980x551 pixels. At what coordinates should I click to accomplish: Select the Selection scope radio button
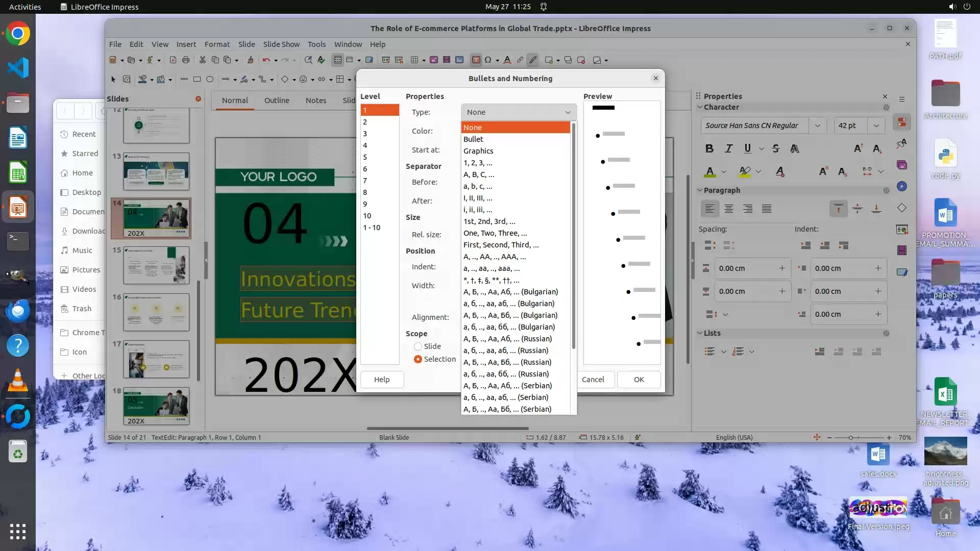[x=418, y=359]
